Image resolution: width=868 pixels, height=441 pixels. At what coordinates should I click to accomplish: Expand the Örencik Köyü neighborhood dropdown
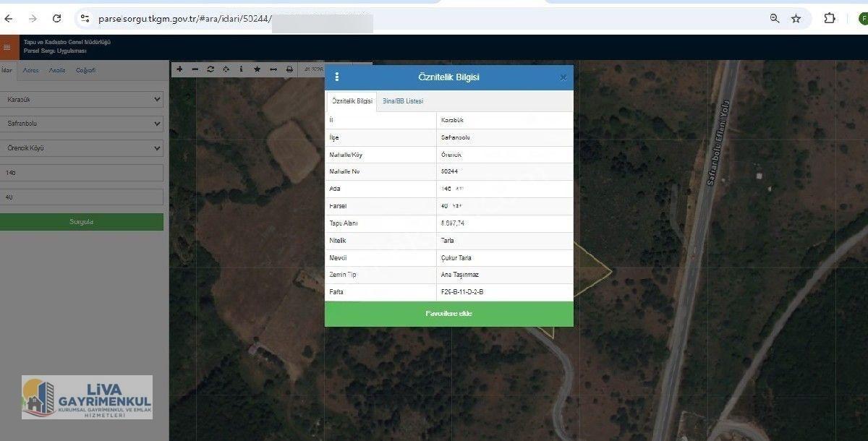(x=82, y=148)
